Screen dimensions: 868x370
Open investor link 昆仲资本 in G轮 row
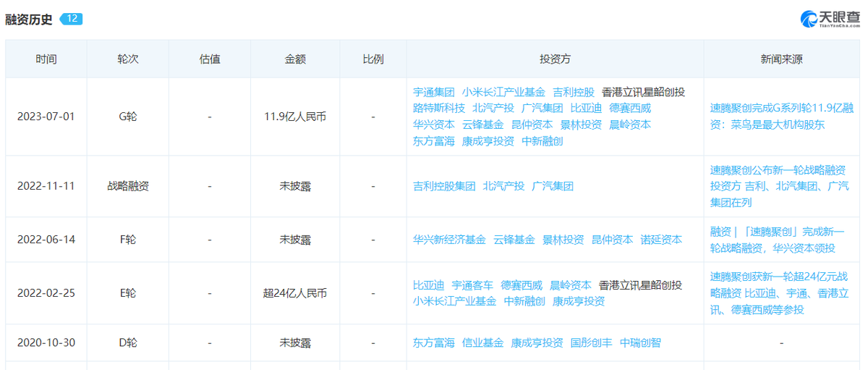point(532,125)
